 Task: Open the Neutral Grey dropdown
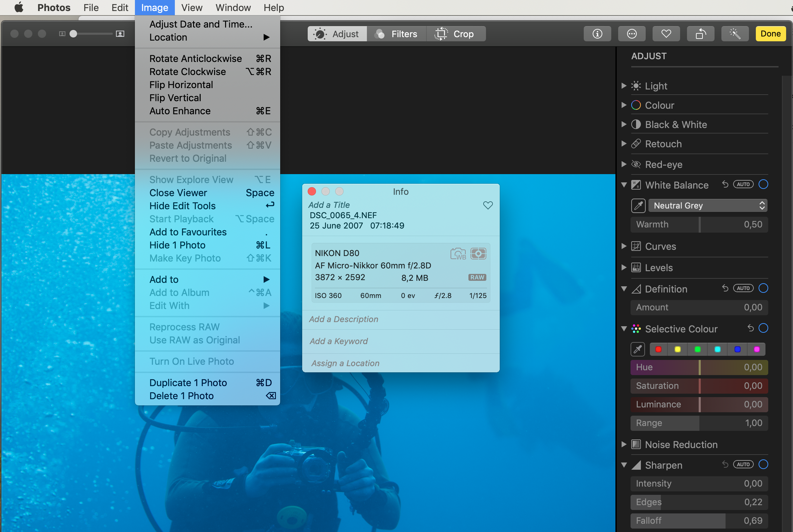[708, 206]
